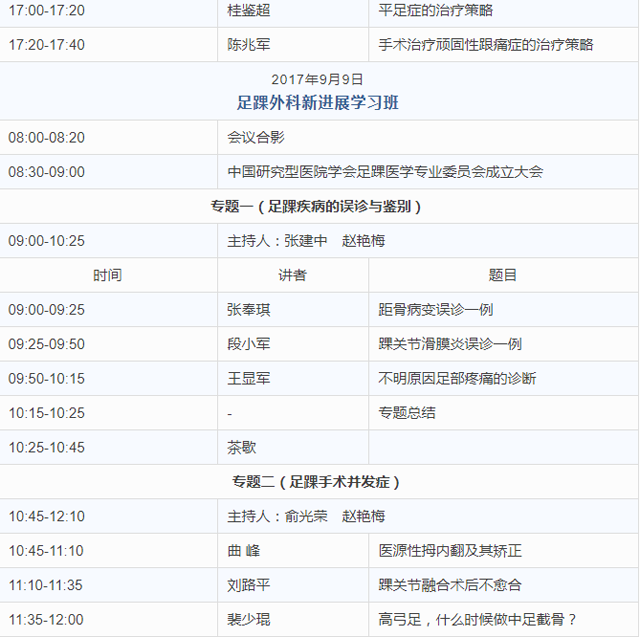Click the 讲者 column header
The width and height of the screenshot is (640, 637).
point(292,275)
